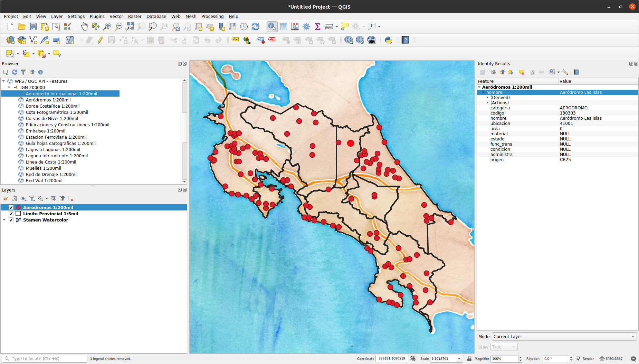Open the Python Console icon
639x364 pixels.
click(388, 40)
